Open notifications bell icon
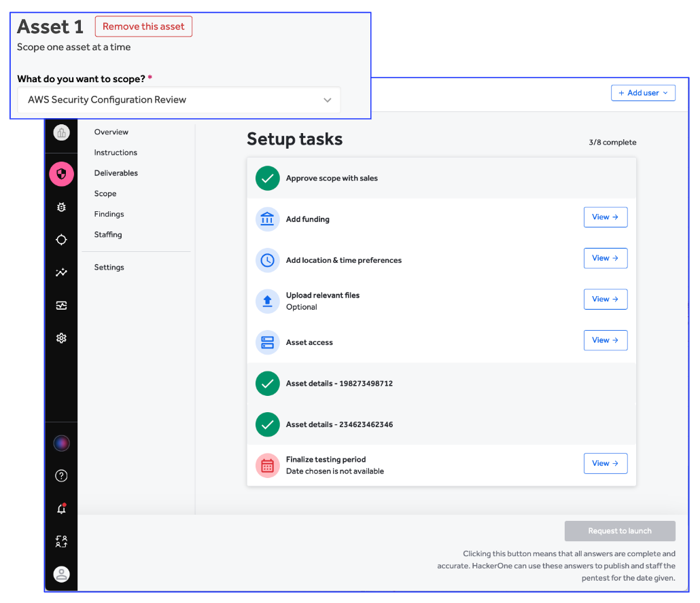700x603 pixels. [61, 509]
